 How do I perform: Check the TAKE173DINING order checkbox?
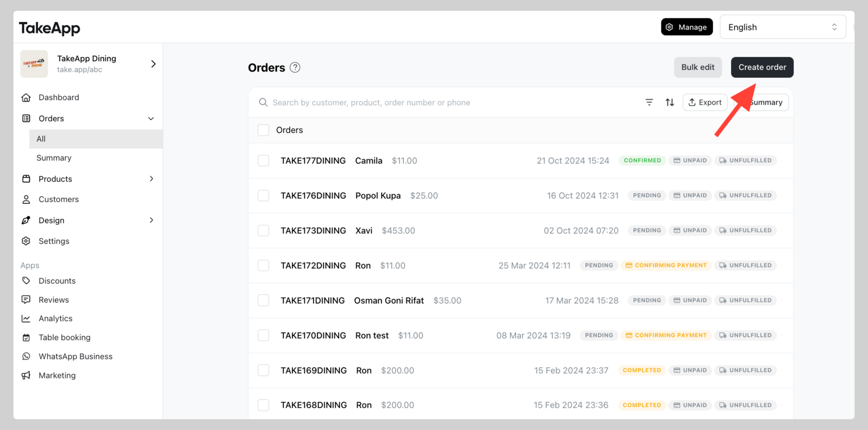tap(264, 230)
